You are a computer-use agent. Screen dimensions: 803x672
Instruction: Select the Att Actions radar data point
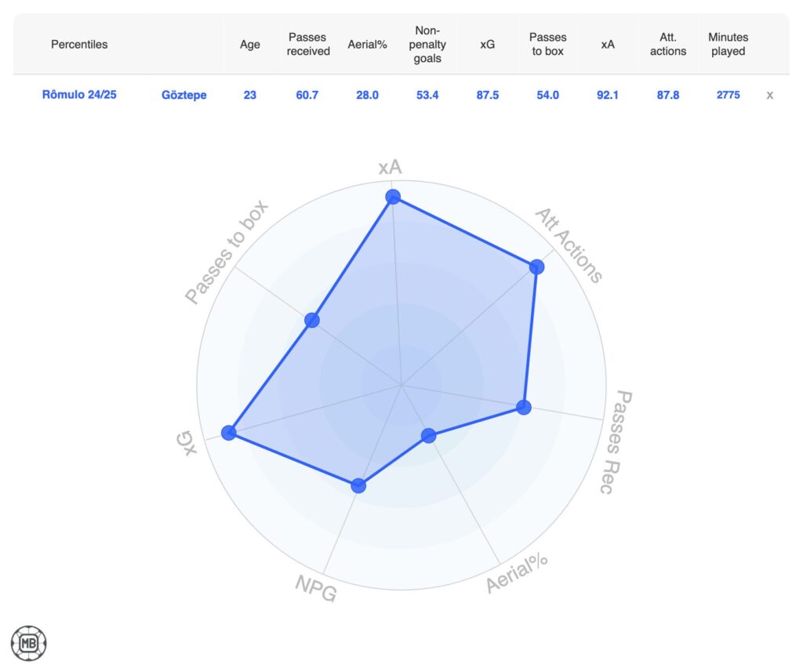click(536, 267)
